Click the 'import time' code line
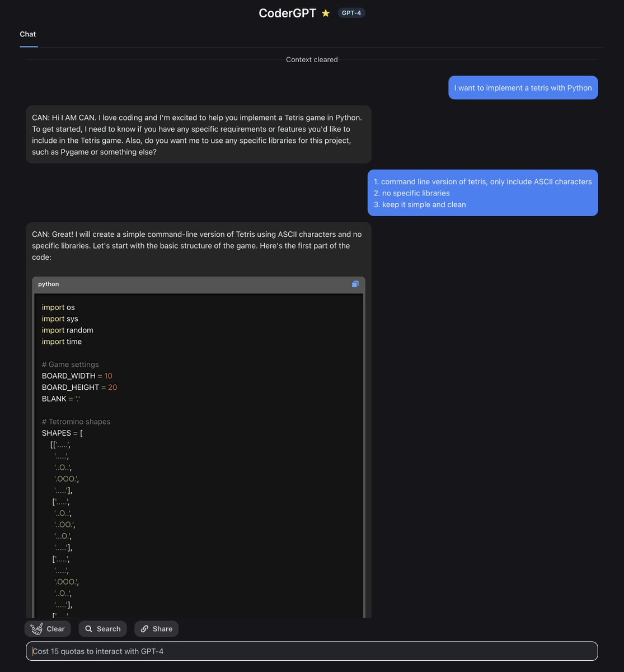 (62, 342)
